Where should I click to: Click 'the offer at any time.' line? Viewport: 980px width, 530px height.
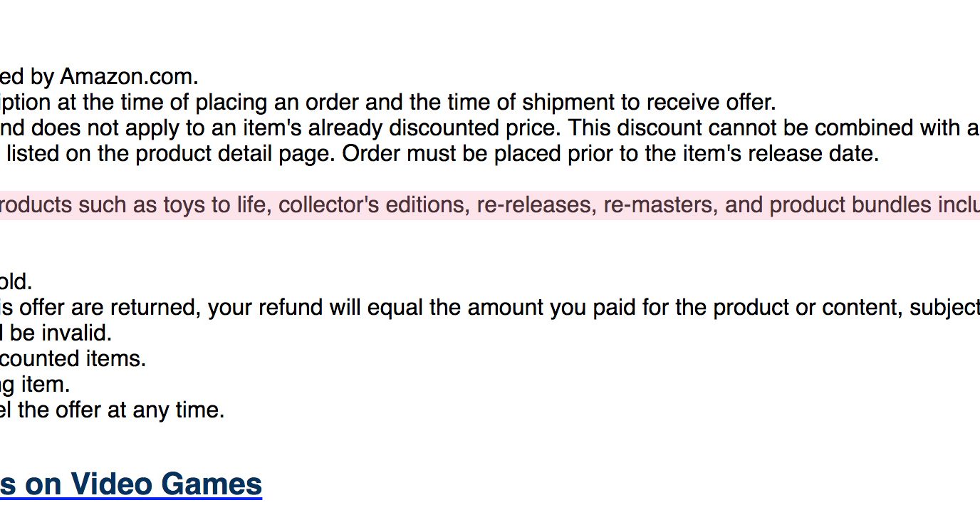(x=112, y=410)
